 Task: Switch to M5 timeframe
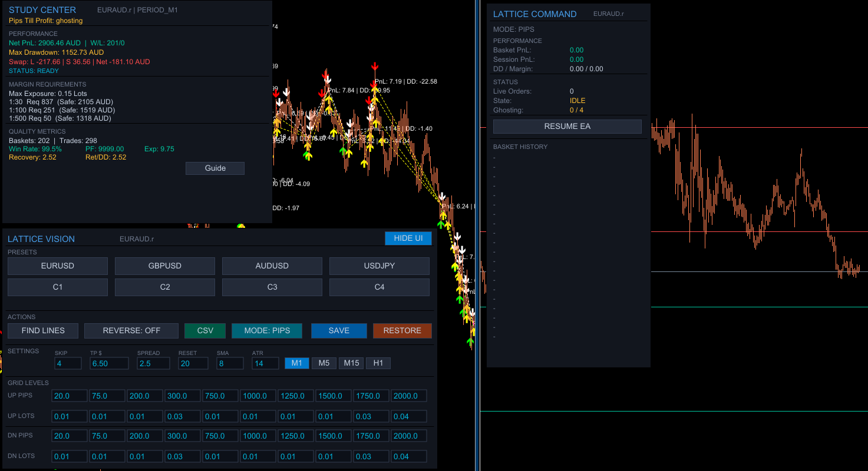(x=324, y=363)
